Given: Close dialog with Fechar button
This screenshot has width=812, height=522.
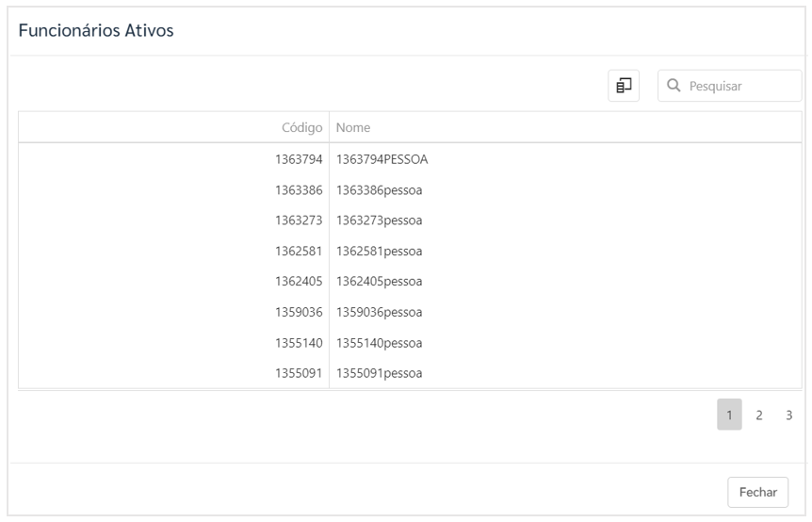Looking at the screenshot, I should click(757, 492).
